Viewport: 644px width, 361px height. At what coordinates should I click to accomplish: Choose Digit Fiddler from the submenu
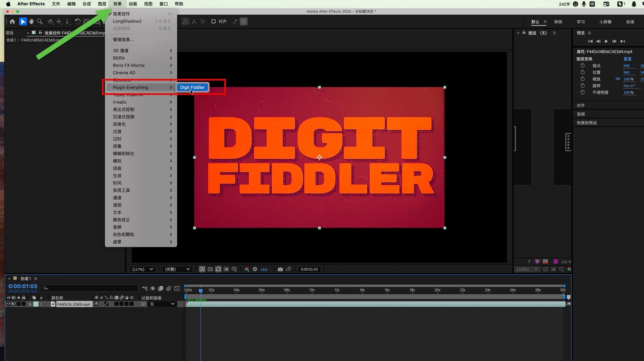[192, 88]
